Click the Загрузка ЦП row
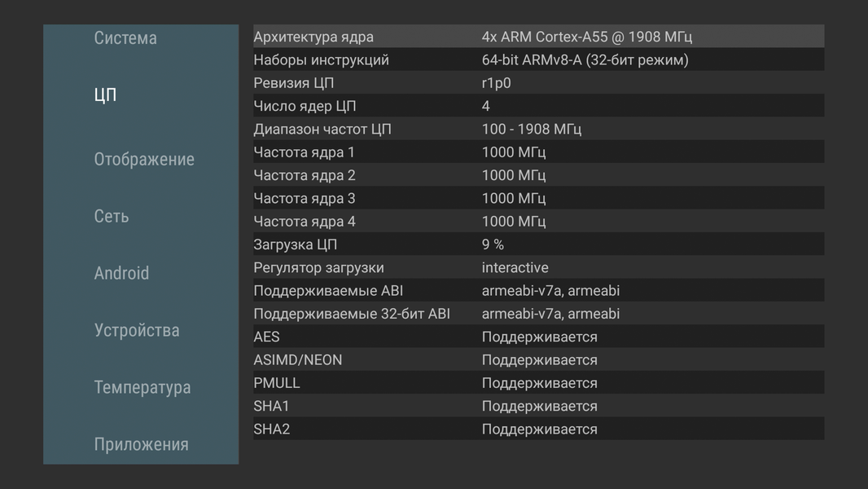Image resolution: width=868 pixels, height=489 pixels. tap(538, 244)
